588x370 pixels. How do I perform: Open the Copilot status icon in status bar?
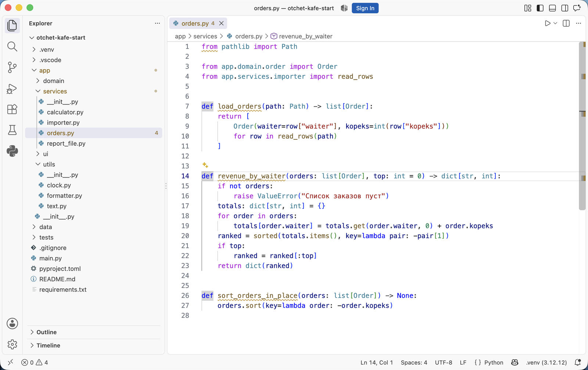pyautogui.click(x=515, y=362)
